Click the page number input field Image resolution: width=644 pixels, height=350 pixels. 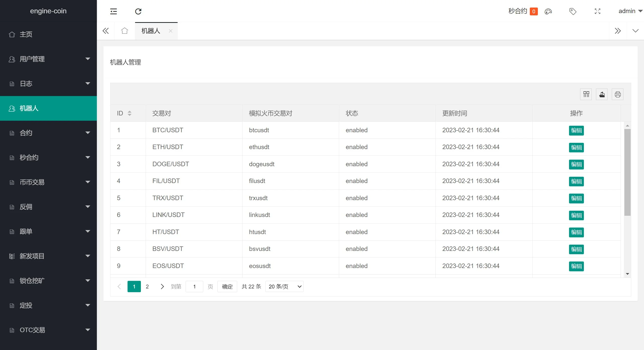(x=194, y=286)
